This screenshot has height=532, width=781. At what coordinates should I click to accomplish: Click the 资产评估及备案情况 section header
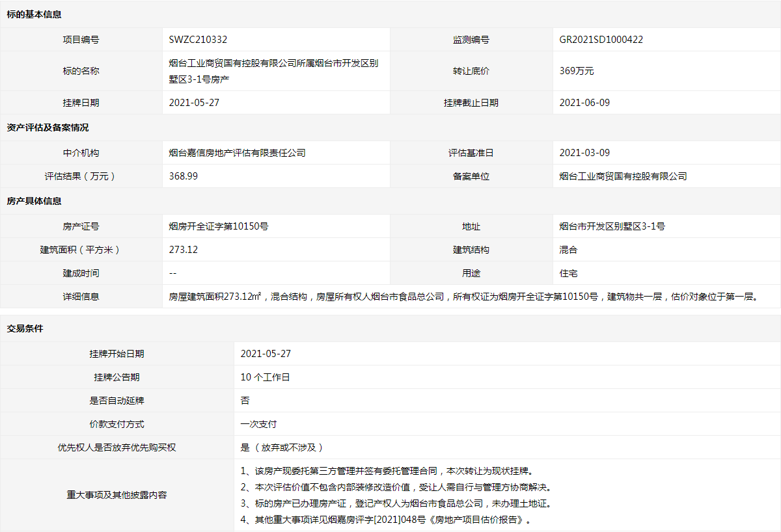click(x=48, y=127)
